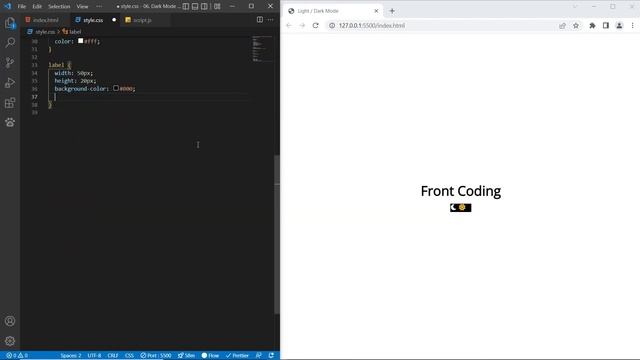Open editor More Actions ellipsis
The image size is (640, 360).
[x=271, y=20]
